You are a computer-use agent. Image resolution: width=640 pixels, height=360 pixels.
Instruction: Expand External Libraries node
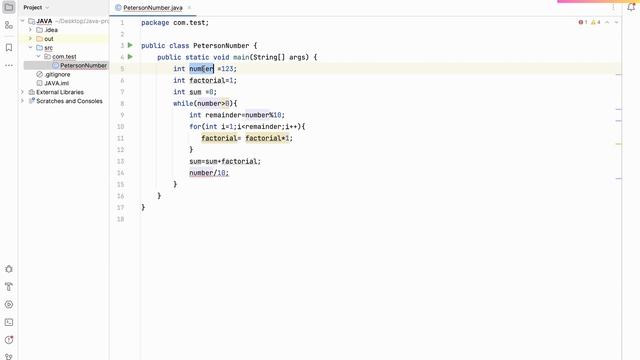coord(22,92)
